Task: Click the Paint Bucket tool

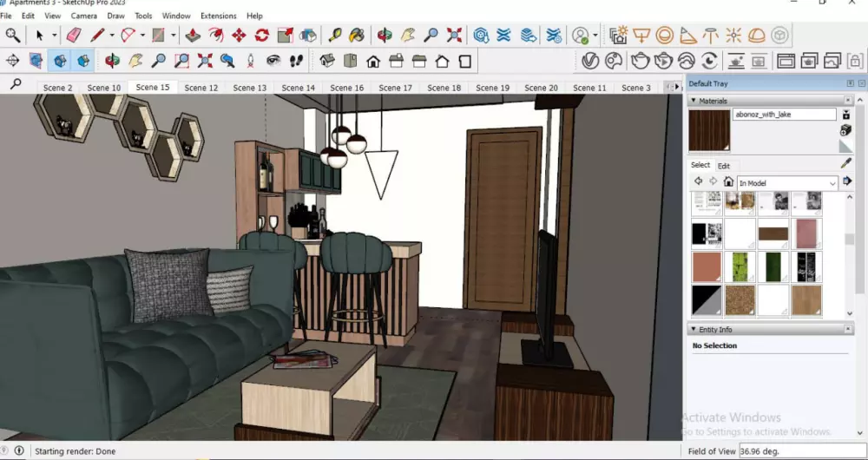Action: pyautogui.click(x=356, y=36)
